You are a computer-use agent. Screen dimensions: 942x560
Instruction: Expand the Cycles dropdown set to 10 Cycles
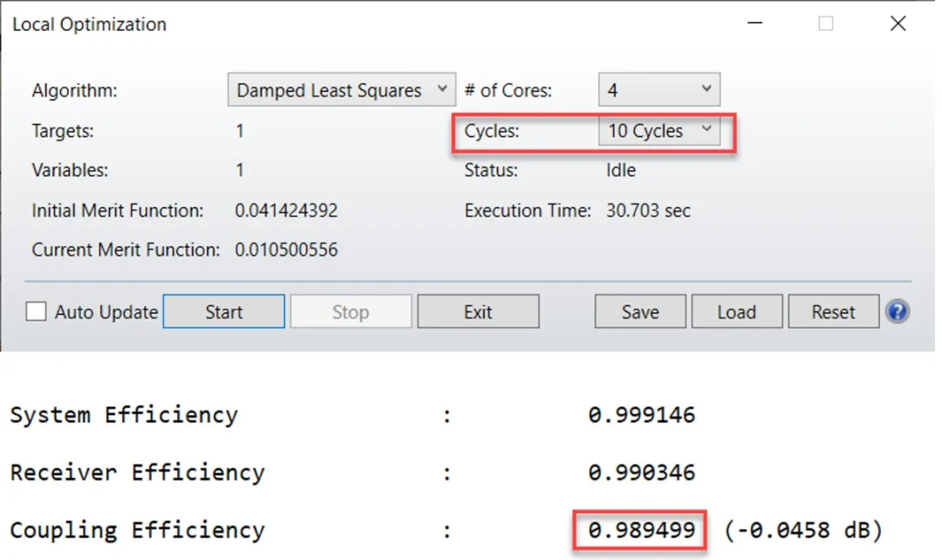[x=659, y=131]
